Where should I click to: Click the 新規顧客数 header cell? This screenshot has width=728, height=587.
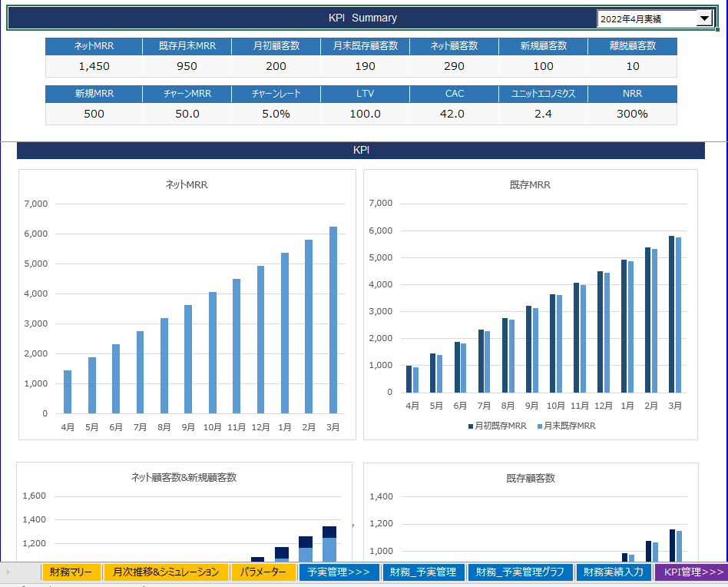(543, 46)
